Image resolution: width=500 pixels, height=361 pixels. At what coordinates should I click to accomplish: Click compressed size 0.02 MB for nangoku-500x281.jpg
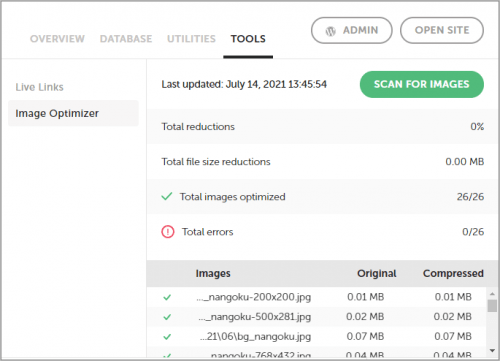click(453, 316)
